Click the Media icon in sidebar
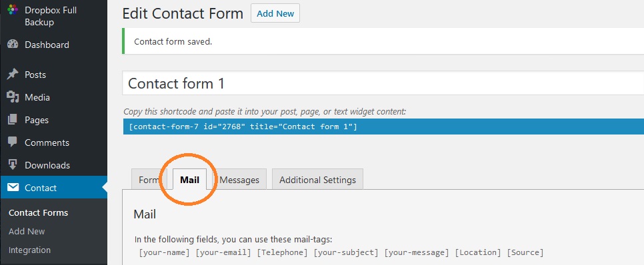644x265 pixels. [13, 97]
